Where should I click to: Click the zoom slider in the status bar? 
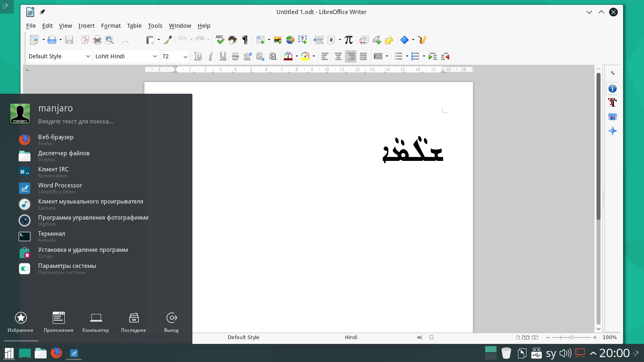(x=571, y=337)
